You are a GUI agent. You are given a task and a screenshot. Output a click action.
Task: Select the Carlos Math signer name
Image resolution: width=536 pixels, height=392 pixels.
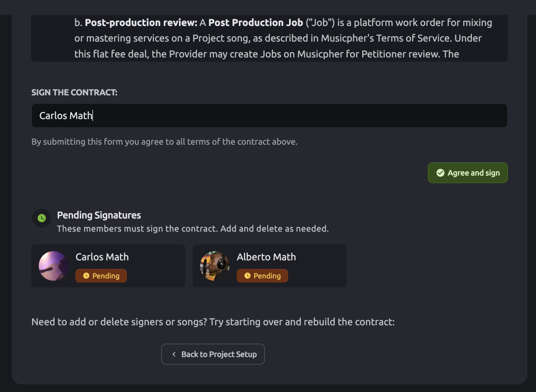tap(102, 257)
